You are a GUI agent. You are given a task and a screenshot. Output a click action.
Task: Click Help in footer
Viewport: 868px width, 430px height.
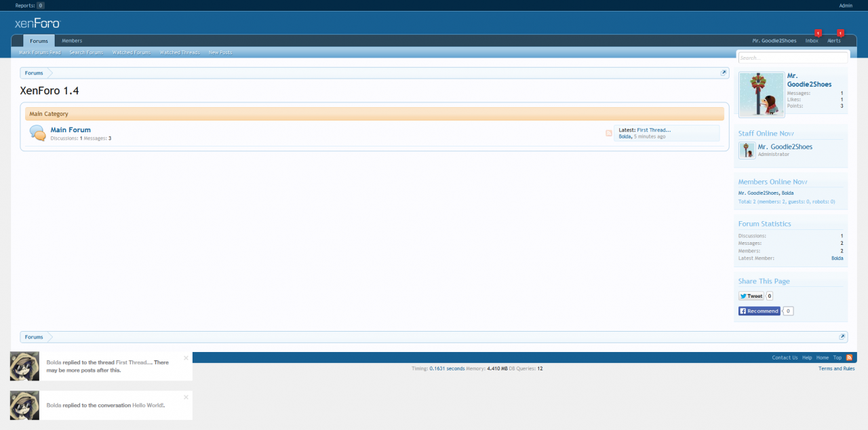point(807,357)
